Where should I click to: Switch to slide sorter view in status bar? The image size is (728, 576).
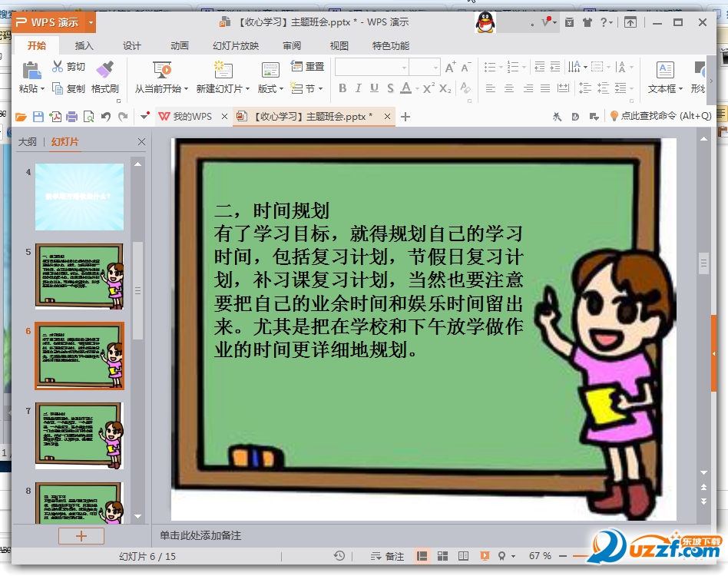pos(442,556)
